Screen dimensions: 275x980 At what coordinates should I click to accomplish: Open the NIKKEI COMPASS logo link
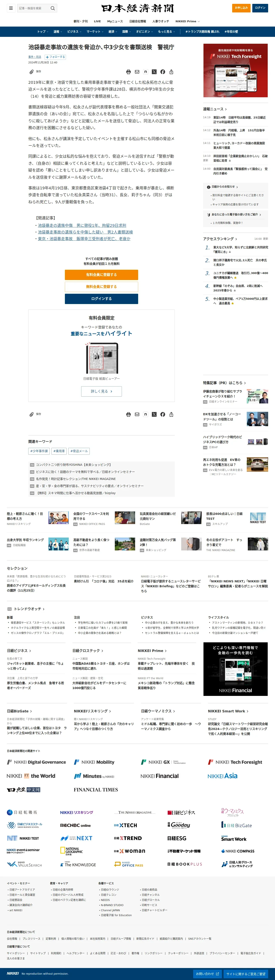(x=238, y=851)
